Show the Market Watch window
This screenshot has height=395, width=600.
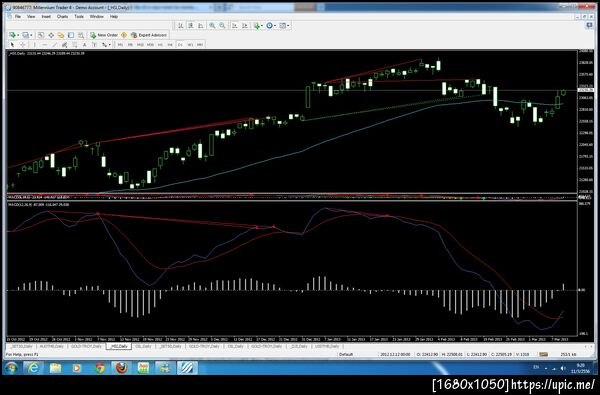(x=41, y=35)
